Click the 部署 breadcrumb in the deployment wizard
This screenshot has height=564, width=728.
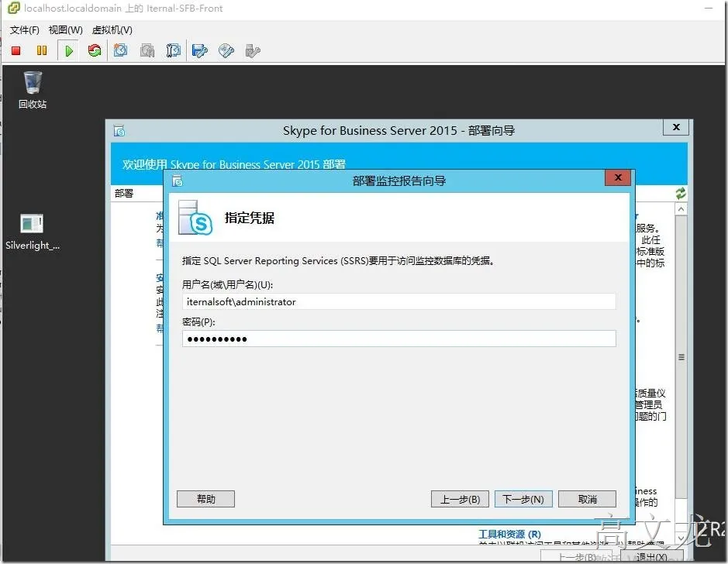[124, 194]
